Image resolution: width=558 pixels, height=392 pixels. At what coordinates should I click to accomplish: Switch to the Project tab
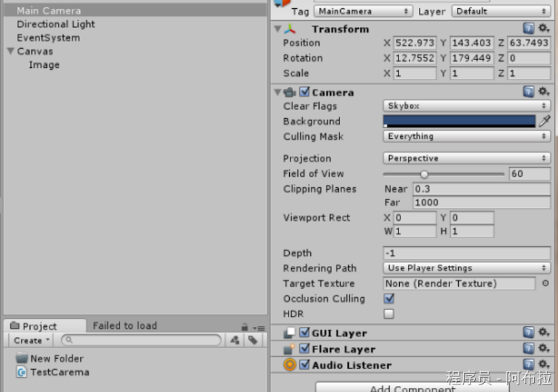coord(39,326)
